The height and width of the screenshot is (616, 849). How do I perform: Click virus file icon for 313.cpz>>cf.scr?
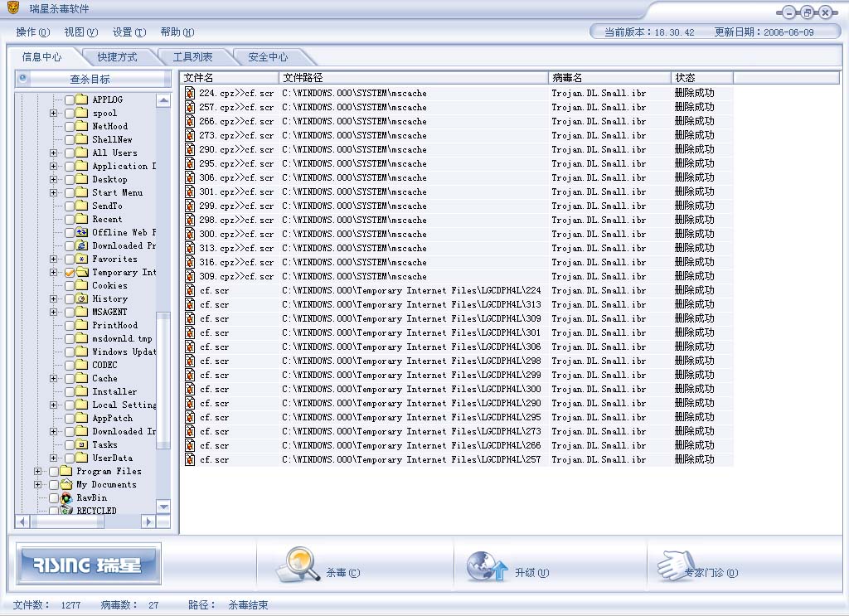pos(190,248)
